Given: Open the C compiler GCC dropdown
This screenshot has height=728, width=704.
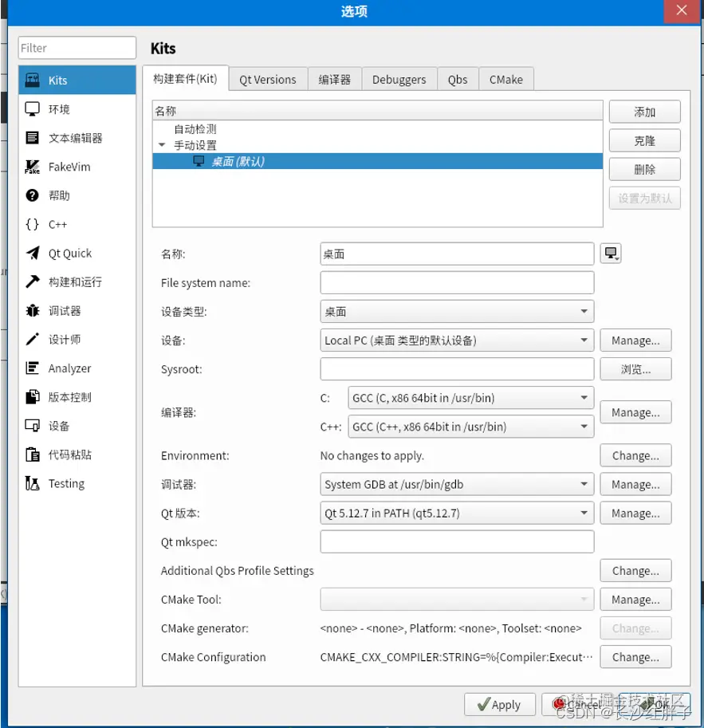Looking at the screenshot, I should tap(471, 398).
